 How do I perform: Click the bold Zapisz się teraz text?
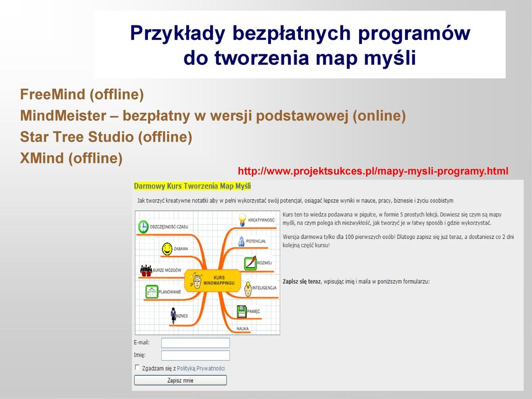[x=301, y=282]
